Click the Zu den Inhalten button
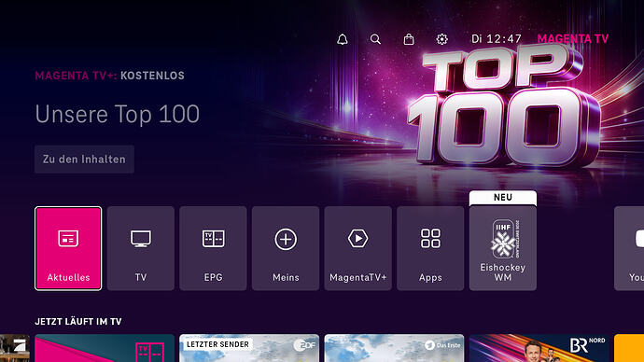644x362 pixels. (84, 160)
